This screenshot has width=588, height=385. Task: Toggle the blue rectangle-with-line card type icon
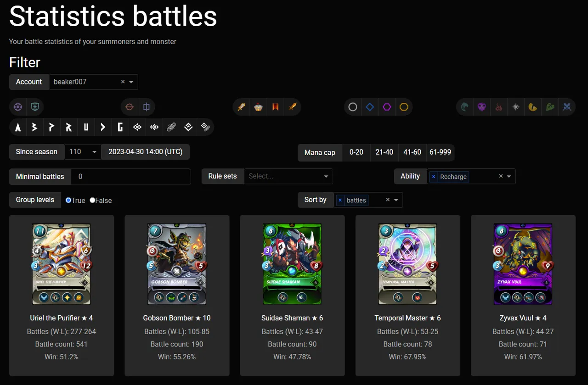147,107
